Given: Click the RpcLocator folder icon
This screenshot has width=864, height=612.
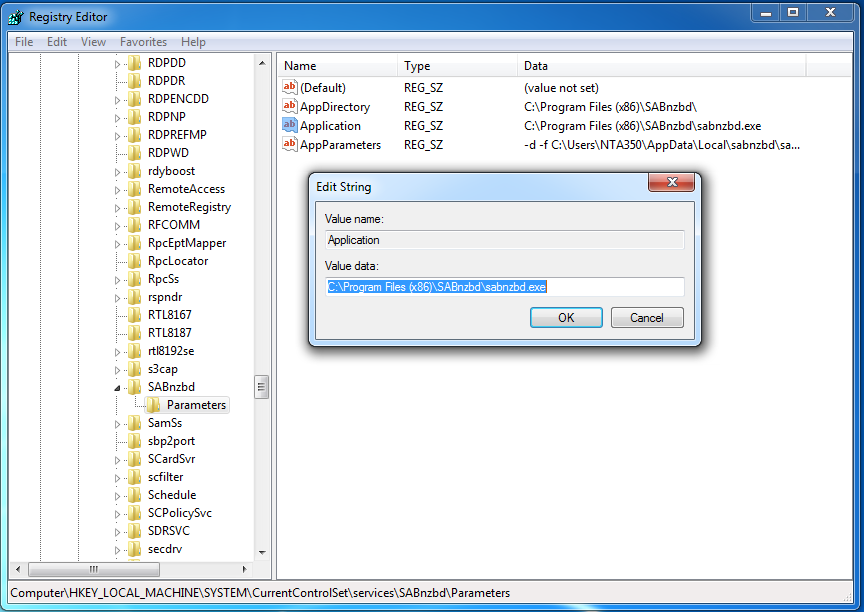Looking at the screenshot, I should [x=134, y=261].
